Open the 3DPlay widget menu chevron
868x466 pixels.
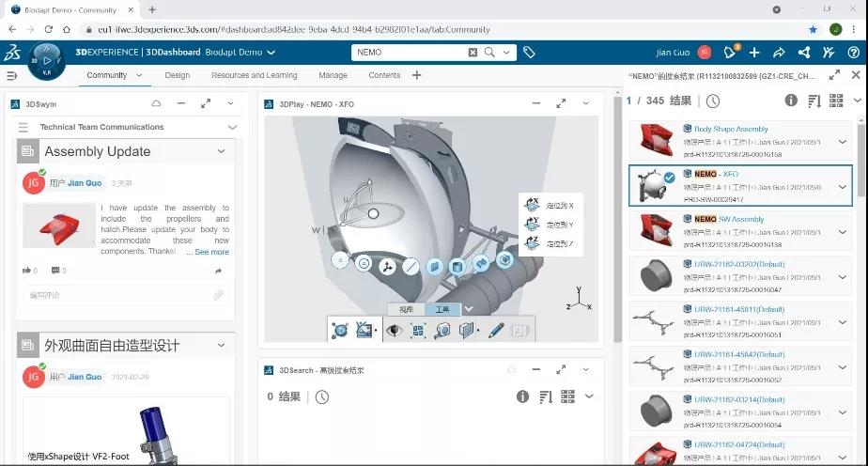[585, 103]
